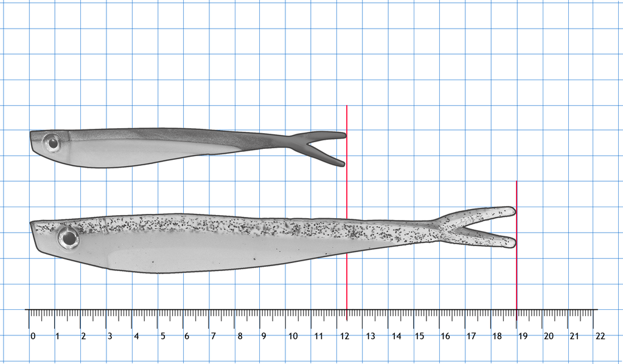Select the number 17 on the ruler
This screenshot has width=623, height=364.
471,336
